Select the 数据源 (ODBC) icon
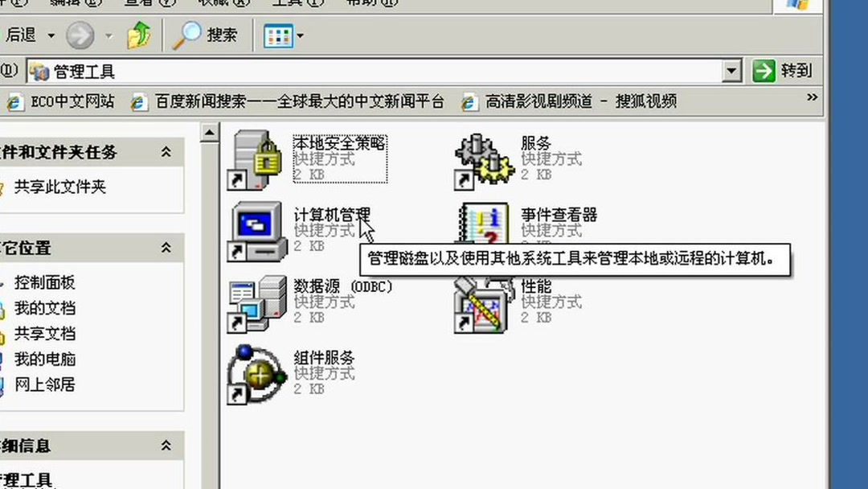This screenshot has height=489, width=868. 257,303
